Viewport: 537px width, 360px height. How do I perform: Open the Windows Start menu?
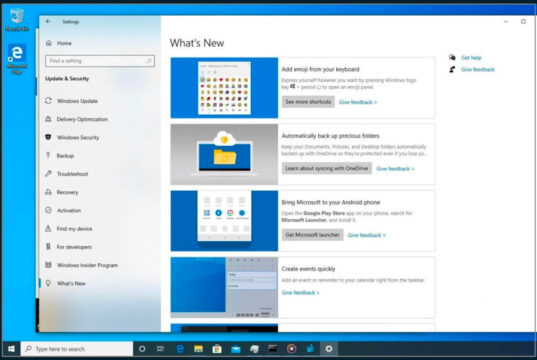(11, 349)
